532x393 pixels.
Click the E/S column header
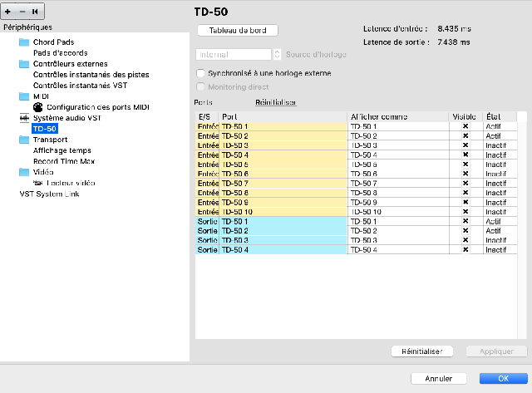pos(207,116)
